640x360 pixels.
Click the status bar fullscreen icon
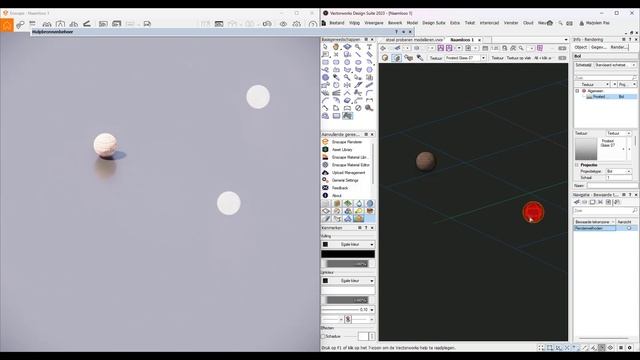[541, 348]
